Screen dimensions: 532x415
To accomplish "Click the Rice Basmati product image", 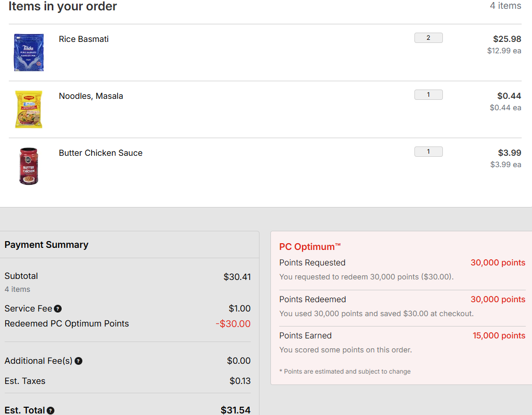I will coord(28,52).
